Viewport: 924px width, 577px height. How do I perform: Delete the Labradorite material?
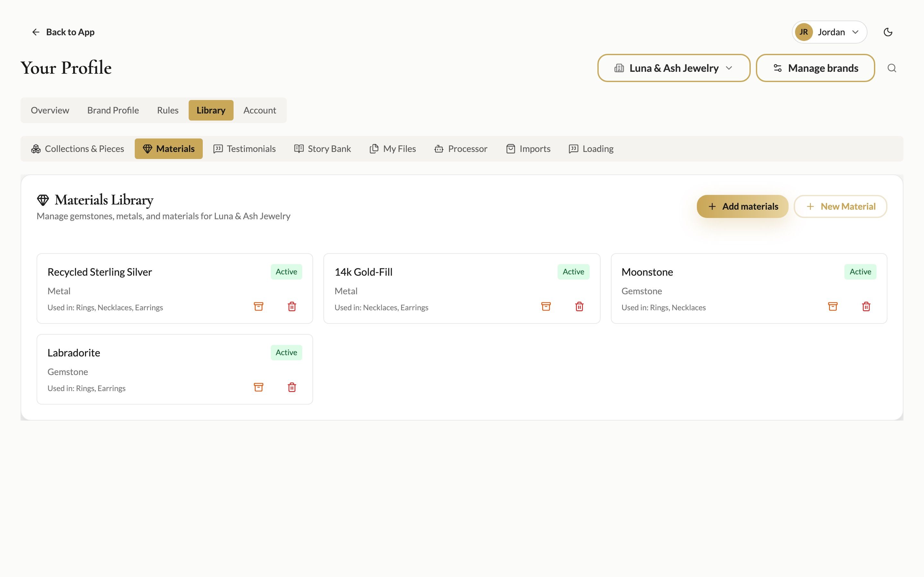click(292, 387)
